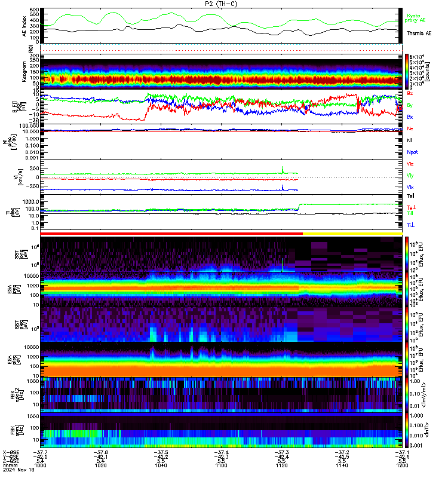Click the 600 tick on the AE index axis
This screenshot has width=448, height=478.
click(34, 10)
